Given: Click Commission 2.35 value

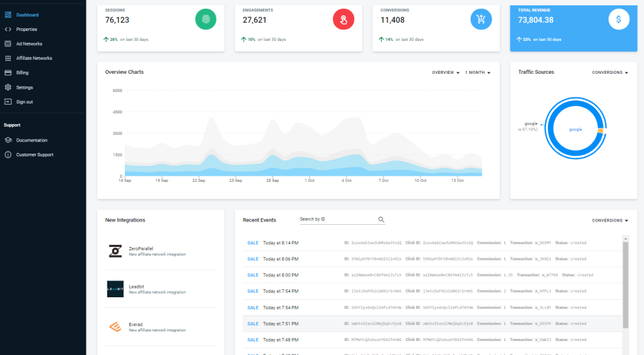Looking at the screenshot, I should (x=508, y=275).
